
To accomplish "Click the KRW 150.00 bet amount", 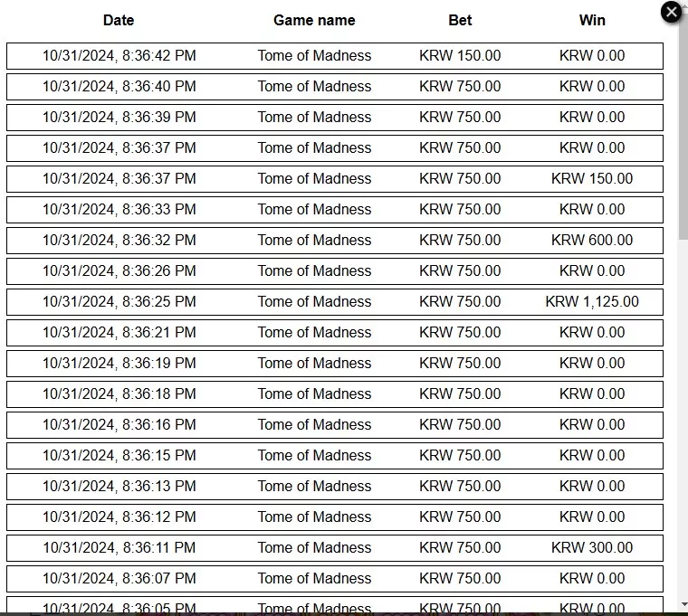I will pos(460,56).
